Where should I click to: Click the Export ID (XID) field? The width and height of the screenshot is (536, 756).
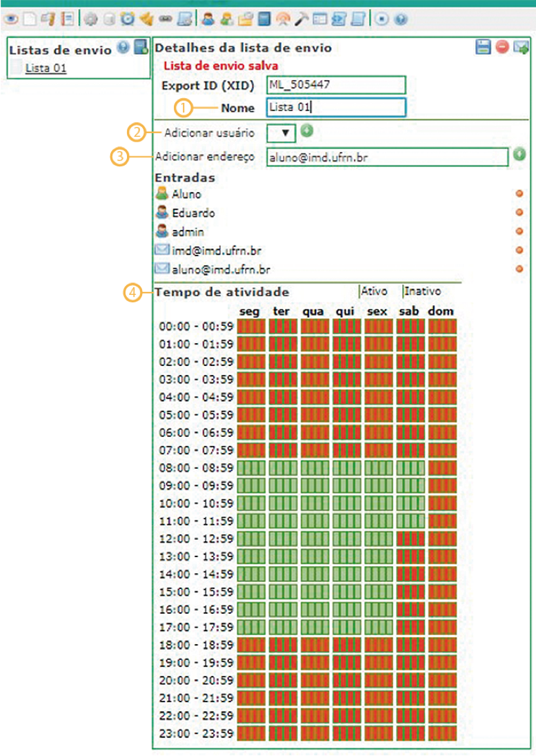[336, 85]
